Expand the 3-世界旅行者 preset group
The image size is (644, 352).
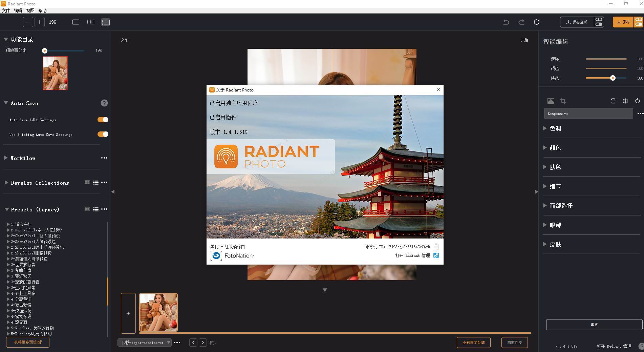point(8,264)
